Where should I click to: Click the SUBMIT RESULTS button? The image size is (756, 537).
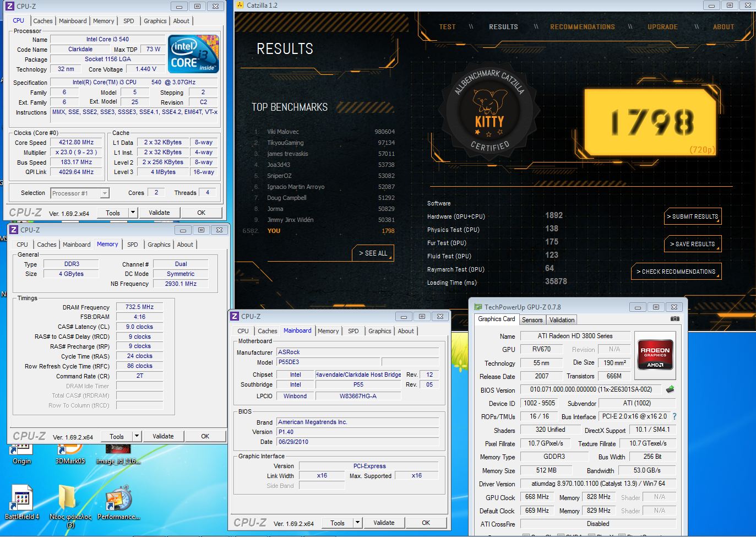point(693,216)
